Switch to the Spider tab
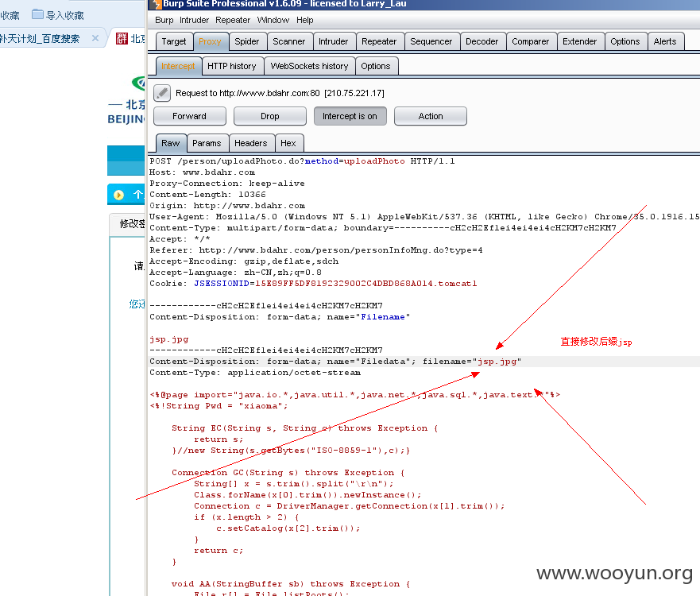Screen dimensions: 700x596 coord(247,41)
